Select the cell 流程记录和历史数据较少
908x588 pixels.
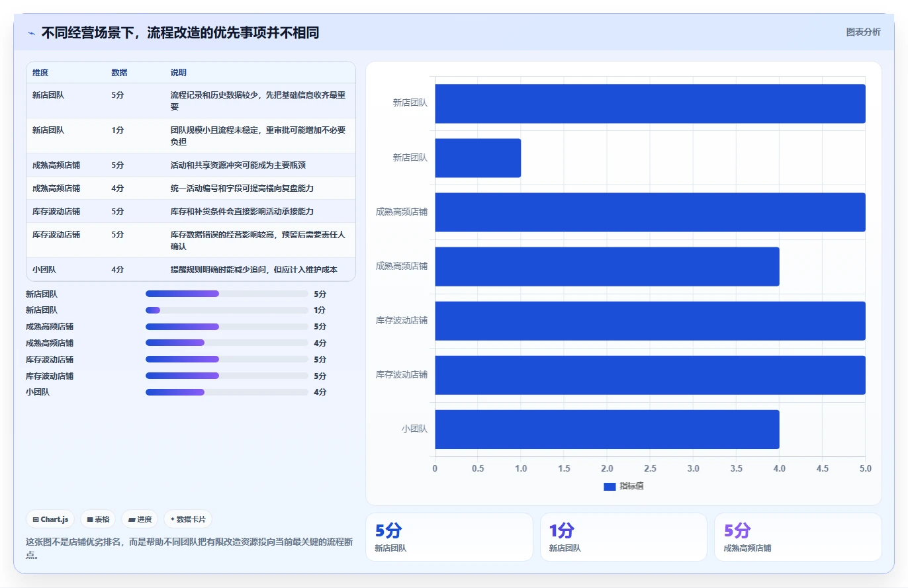pos(258,101)
